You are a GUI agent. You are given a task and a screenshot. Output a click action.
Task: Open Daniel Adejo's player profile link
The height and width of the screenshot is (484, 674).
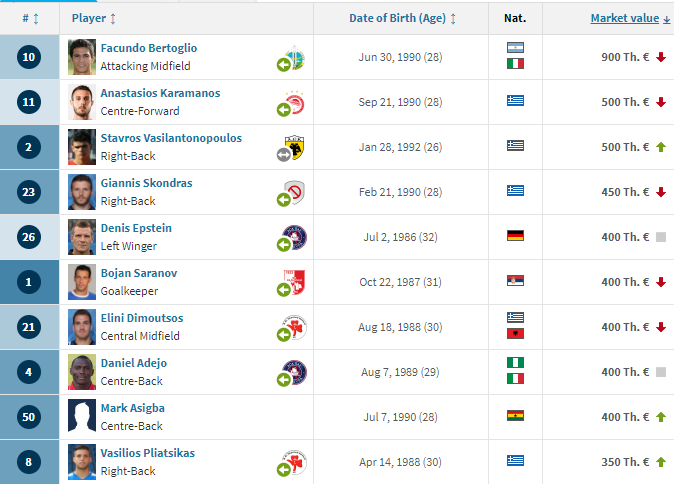pyautogui.click(x=134, y=363)
